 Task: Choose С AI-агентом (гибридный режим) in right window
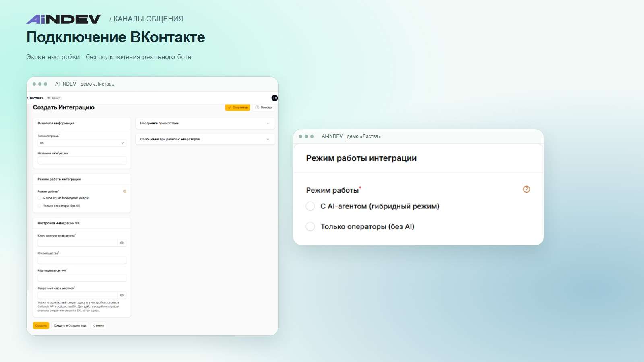coord(310,206)
